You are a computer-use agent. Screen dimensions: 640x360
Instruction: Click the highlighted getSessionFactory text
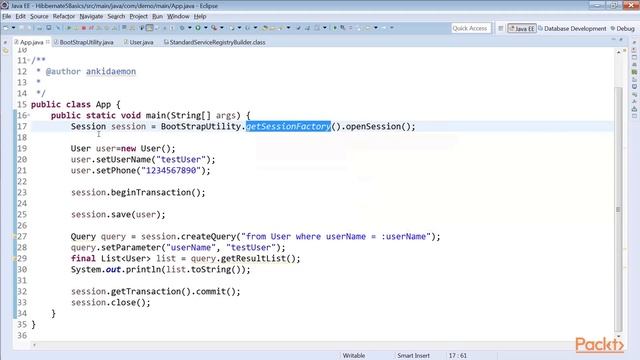(x=288, y=127)
